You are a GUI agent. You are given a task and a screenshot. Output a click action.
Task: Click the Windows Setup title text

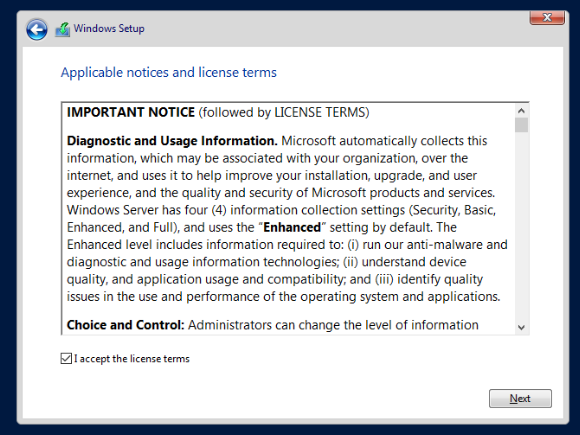point(109,28)
